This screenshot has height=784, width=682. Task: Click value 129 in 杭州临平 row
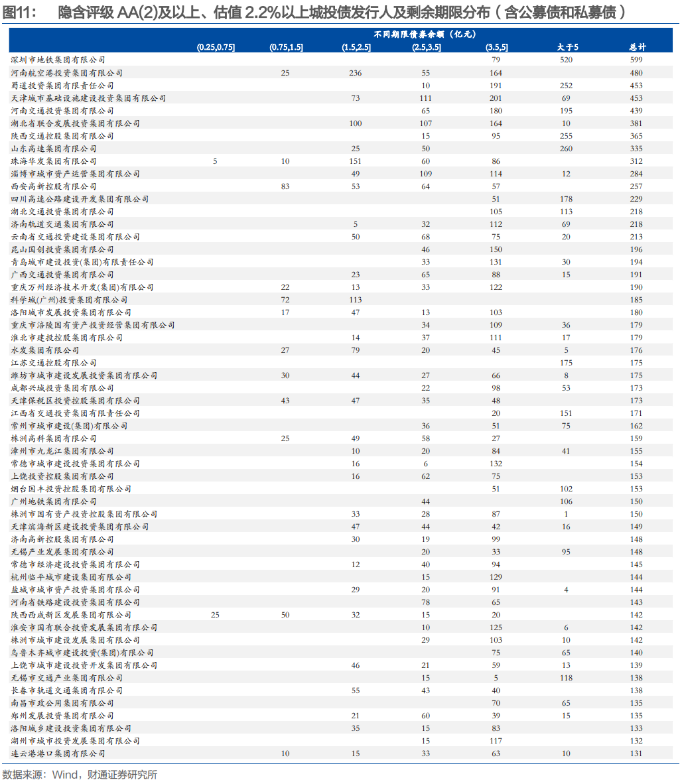click(496, 577)
